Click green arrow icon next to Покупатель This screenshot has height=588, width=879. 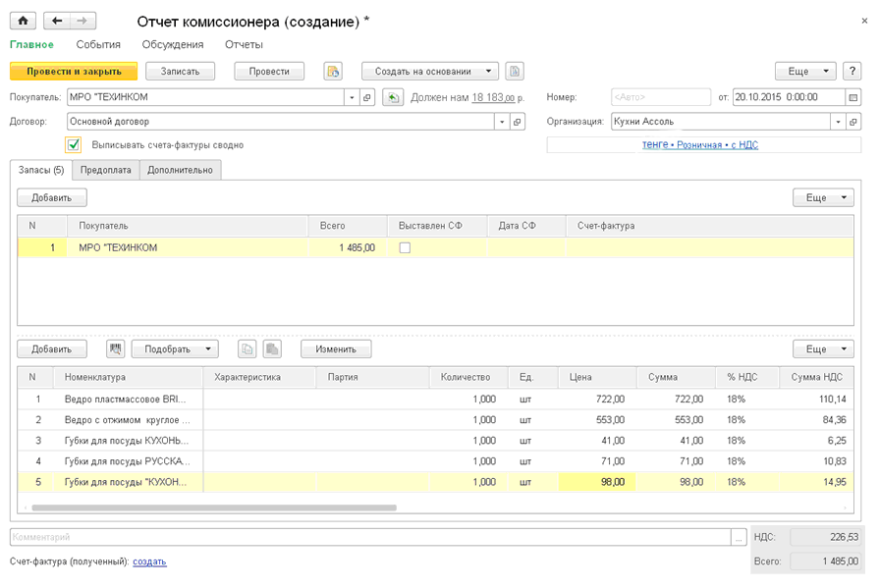point(393,97)
